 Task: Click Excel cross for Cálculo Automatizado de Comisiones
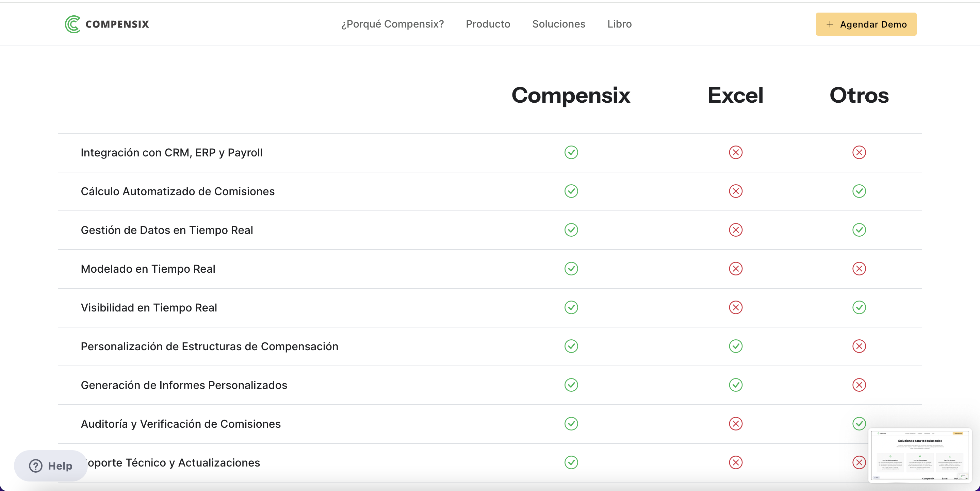point(735,191)
